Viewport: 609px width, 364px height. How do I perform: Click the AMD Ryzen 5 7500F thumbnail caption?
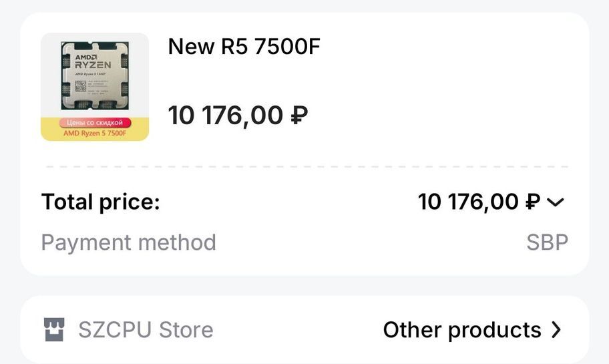tap(94, 134)
